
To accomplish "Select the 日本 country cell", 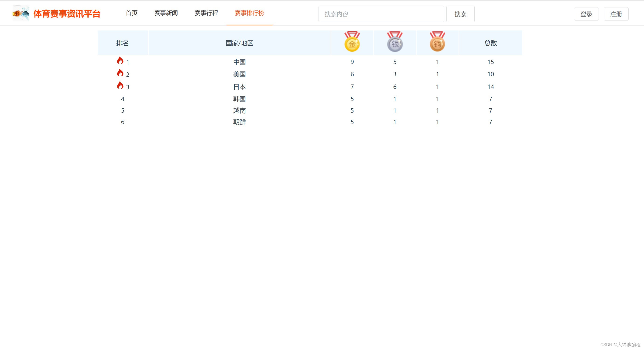I will pos(240,87).
